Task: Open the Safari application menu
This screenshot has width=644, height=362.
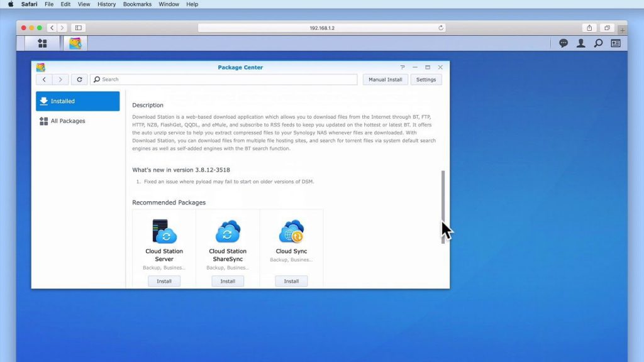Action: pos(29,4)
